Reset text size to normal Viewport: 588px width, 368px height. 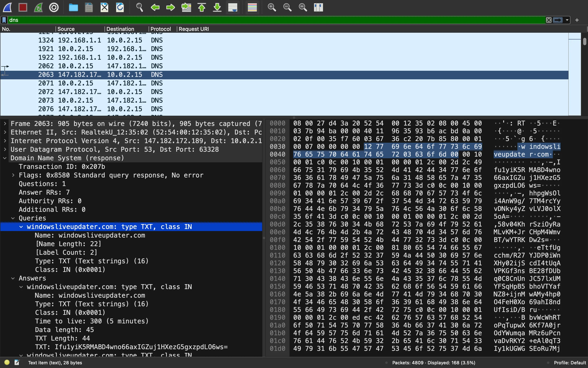point(303,7)
